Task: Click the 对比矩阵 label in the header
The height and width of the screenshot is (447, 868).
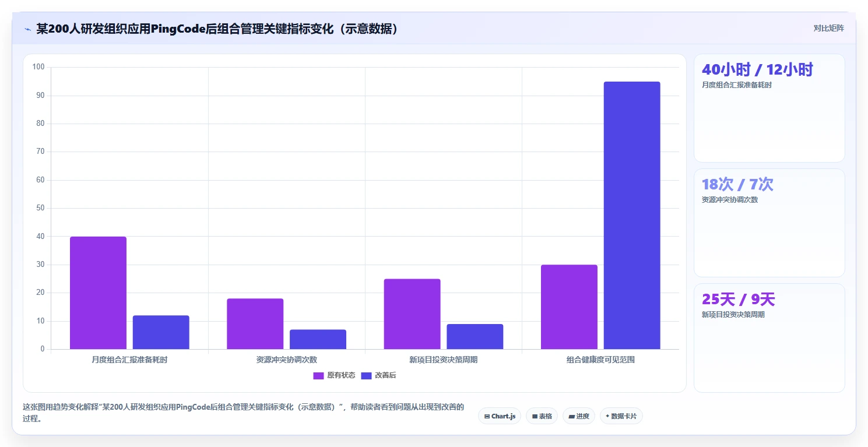Action: [x=829, y=28]
